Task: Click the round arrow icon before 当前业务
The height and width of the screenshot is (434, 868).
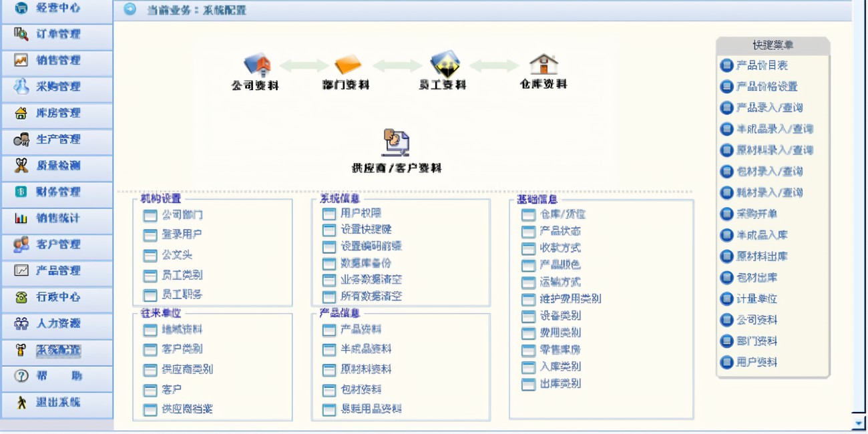Action: point(130,9)
